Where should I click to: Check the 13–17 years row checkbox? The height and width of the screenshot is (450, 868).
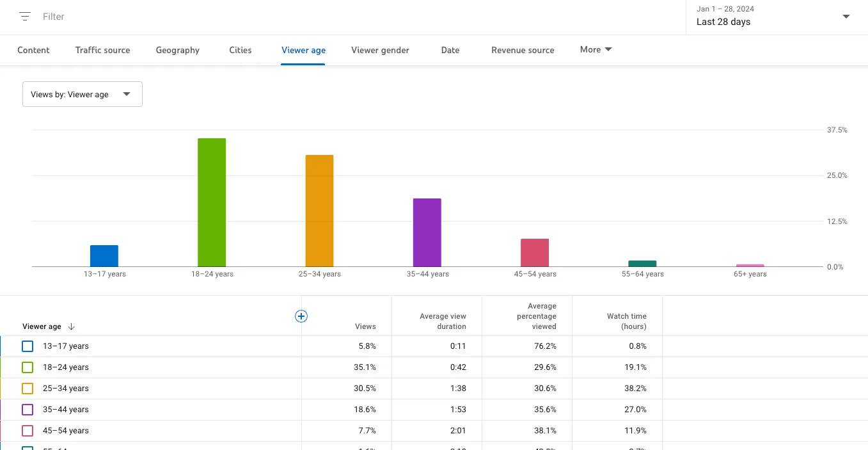tap(27, 346)
